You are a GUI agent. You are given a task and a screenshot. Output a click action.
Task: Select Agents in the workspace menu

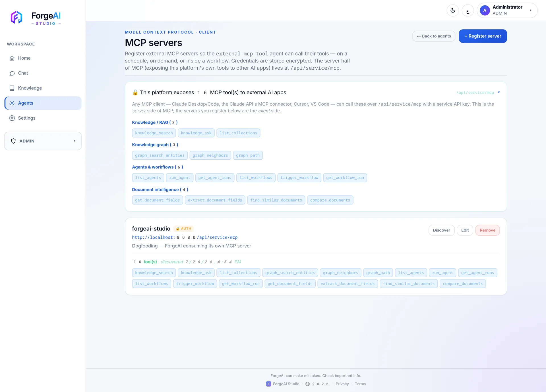(x=43, y=103)
